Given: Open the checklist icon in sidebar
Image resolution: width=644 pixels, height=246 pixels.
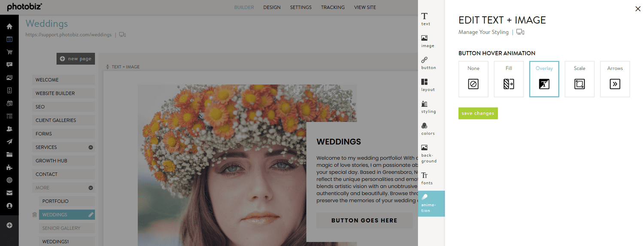Looking at the screenshot, I should [9, 116].
